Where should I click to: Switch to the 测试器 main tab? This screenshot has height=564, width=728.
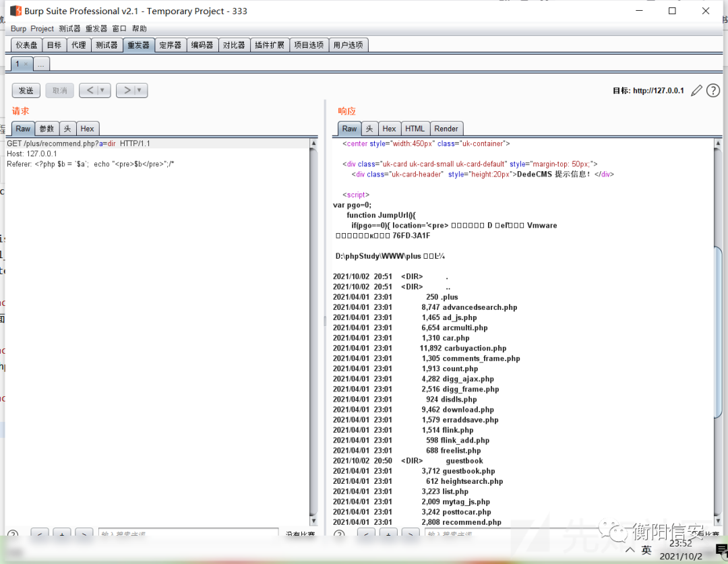(107, 45)
